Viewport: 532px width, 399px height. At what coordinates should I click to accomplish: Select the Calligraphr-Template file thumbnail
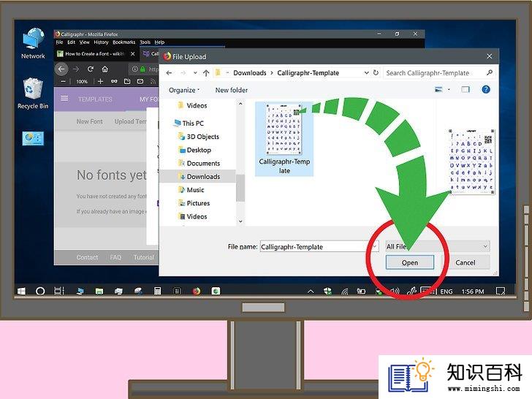tap(284, 139)
